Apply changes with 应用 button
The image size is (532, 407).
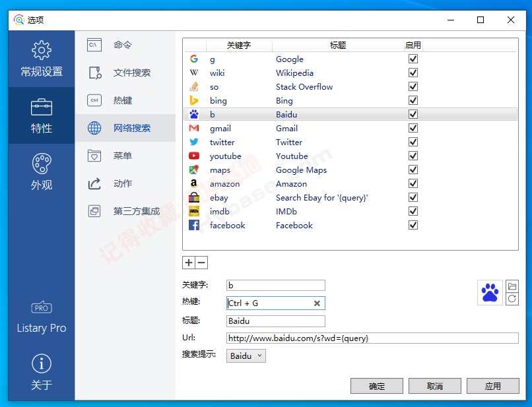click(492, 386)
